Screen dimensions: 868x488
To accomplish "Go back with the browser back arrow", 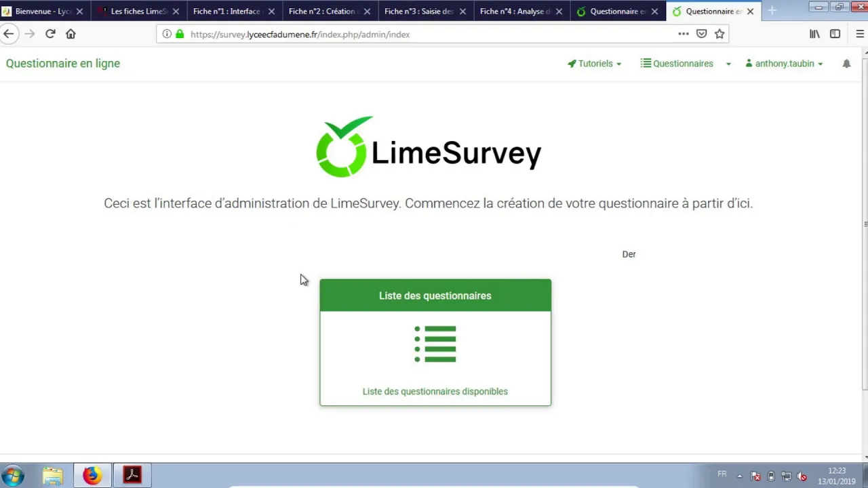I will click(x=9, y=34).
